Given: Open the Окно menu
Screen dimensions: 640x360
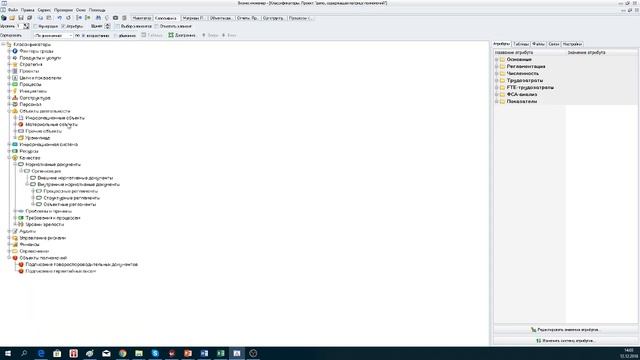Looking at the screenshot, I should [x=81, y=10].
